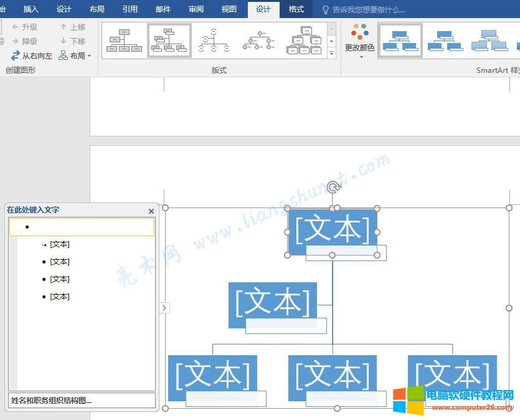
Task: Choose the selected name and title org chart layout
Action: tap(169, 41)
